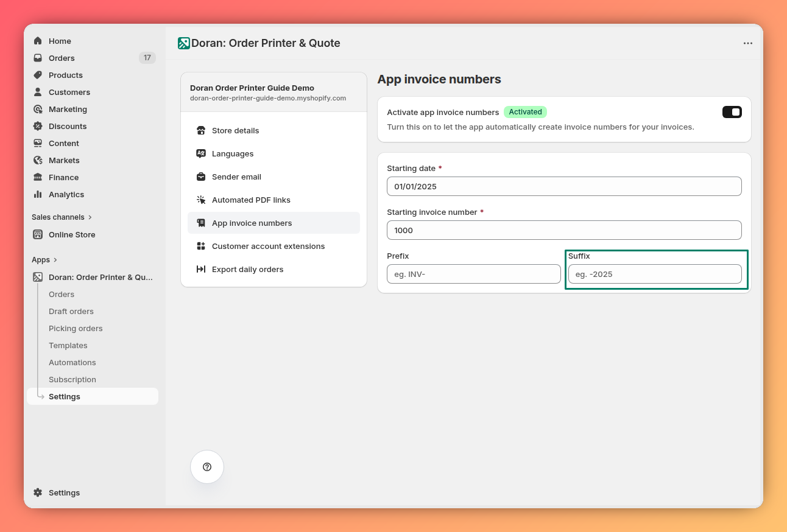The image size is (787, 532).
Task: Select the highlighted Doran app Settings item
Action: pyautogui.click(x=93, y=396)
